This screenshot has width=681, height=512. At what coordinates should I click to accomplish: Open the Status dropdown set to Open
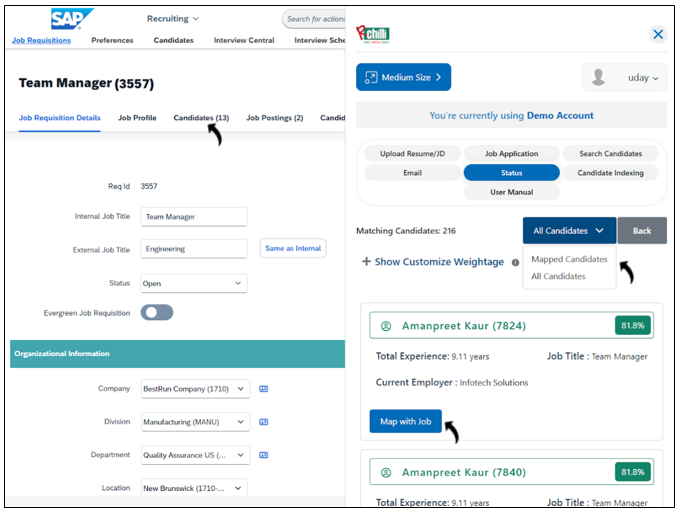click(x=193, y=283)
